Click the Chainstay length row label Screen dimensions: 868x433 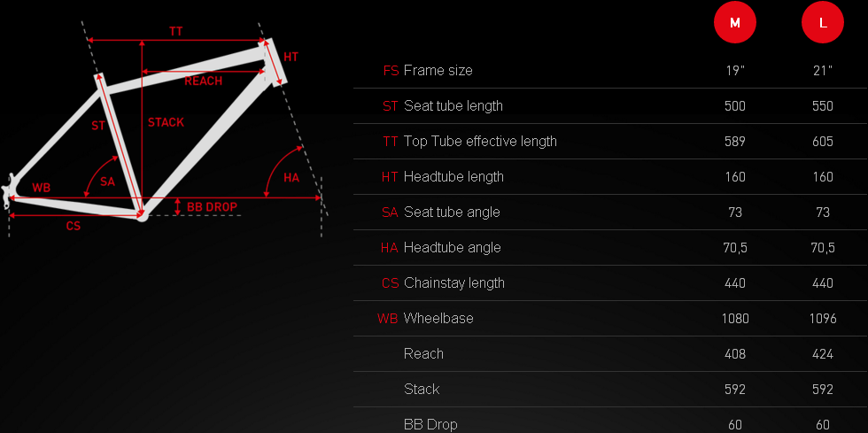453,282
